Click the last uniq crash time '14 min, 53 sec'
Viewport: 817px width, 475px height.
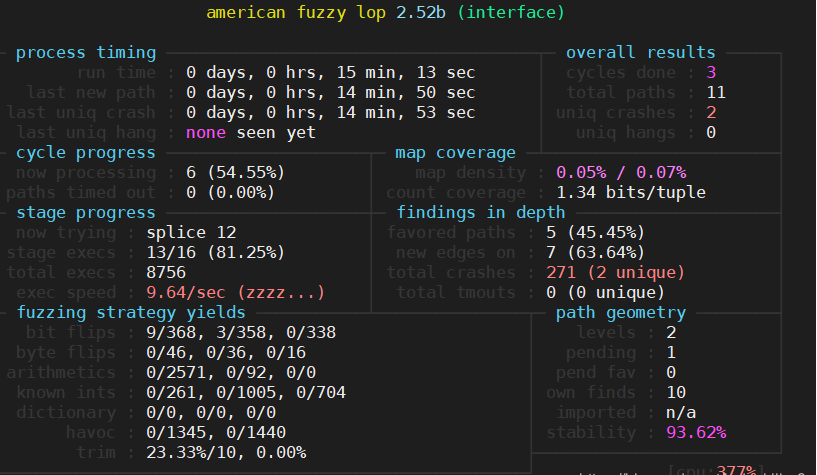(405, 112)
